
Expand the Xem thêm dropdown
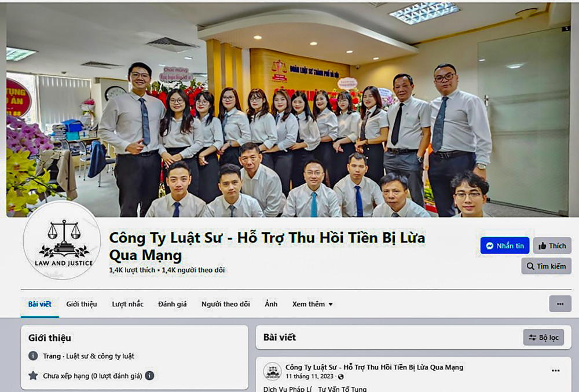[x=312, y=304]
